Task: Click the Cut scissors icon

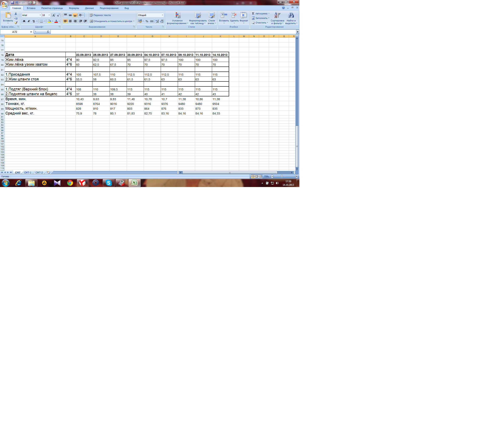Action: [16, 14]
